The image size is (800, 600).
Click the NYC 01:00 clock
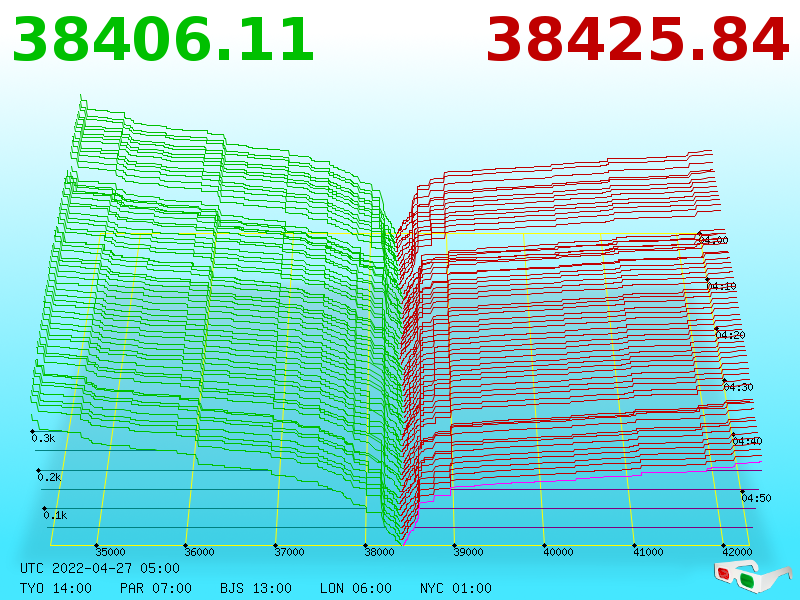[x=456, y=588]
